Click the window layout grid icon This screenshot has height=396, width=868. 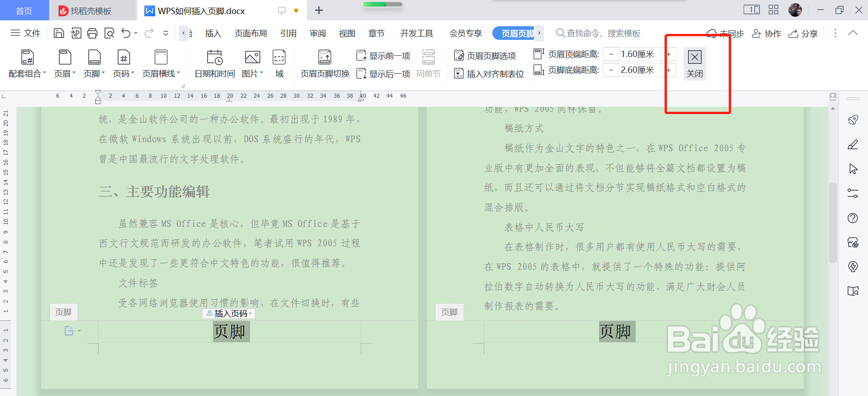(774, 10)
